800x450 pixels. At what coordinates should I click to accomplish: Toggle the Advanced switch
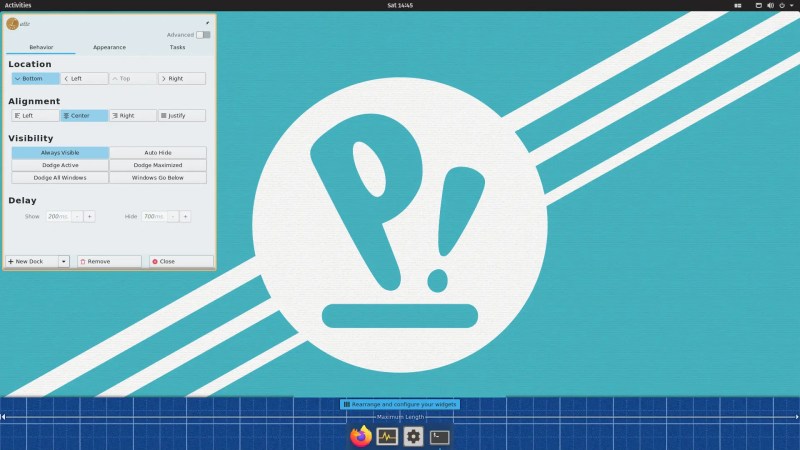point(203,35)
